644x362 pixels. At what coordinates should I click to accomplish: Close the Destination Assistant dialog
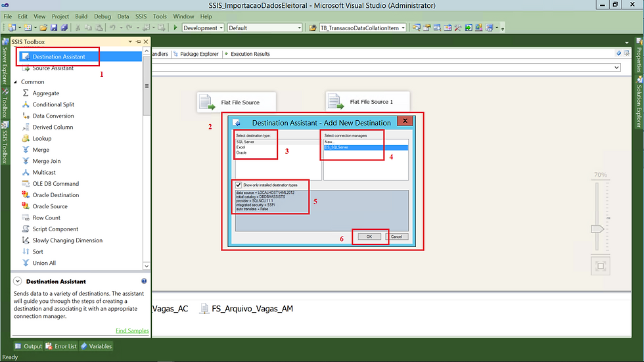[x=405, y=121]
